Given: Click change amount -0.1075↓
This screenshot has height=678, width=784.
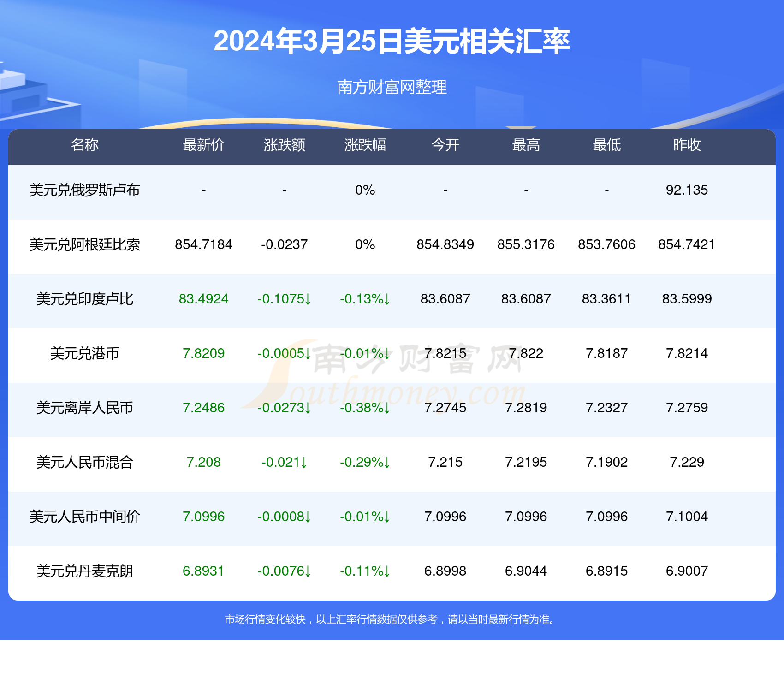Looking at the screenshot, I should pyautogui.click(x=284, y=299).
